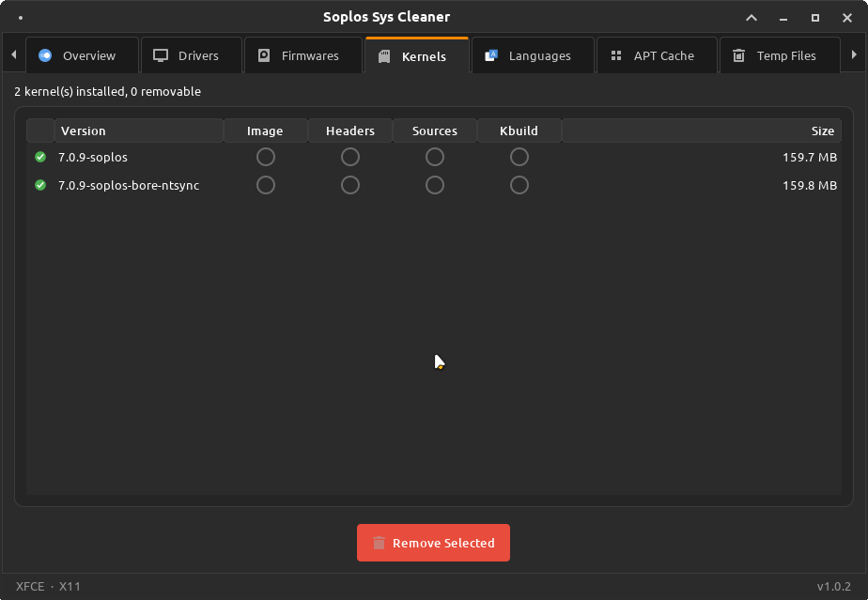Sort by the Size column header
This screenshot has width=868, height=600.
click(702, 131)
